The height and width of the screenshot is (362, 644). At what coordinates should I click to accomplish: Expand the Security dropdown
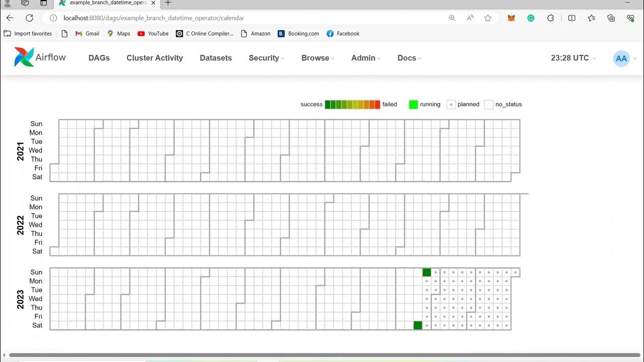coord(266,58)
